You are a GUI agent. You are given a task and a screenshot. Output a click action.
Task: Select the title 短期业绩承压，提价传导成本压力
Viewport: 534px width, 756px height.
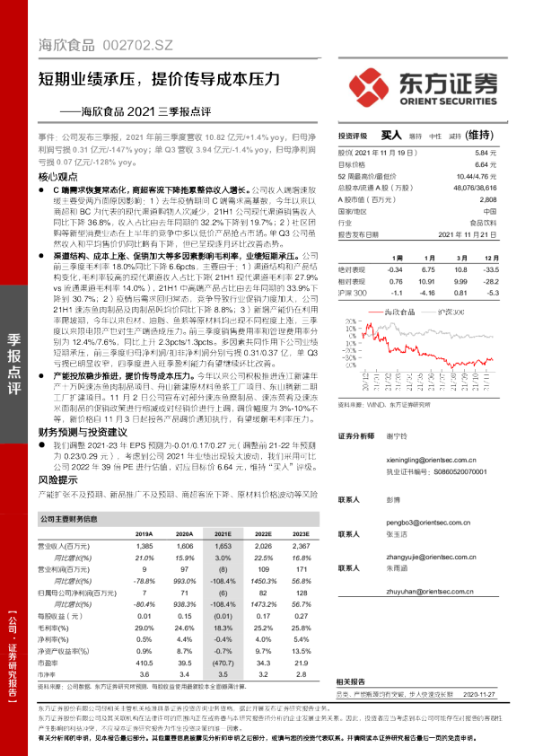[159, 79]
